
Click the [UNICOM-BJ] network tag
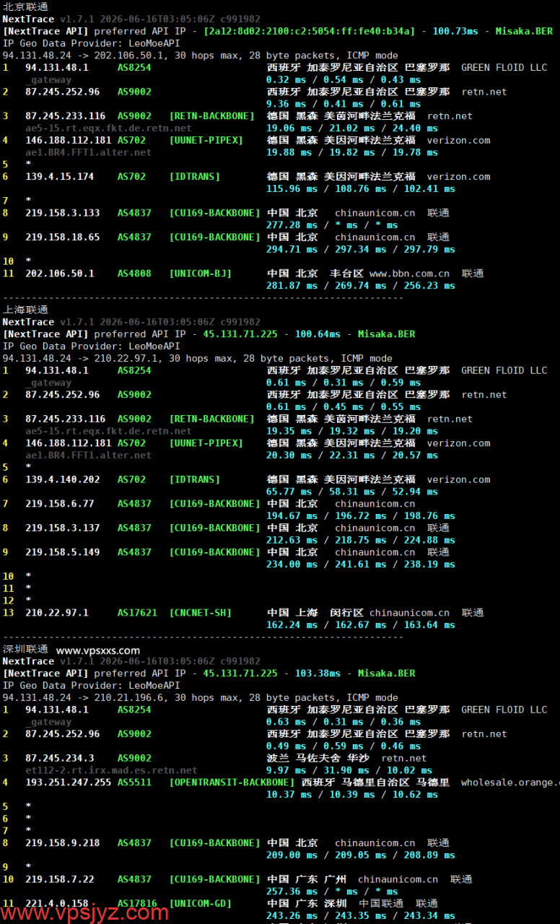(x=201, y=274)
